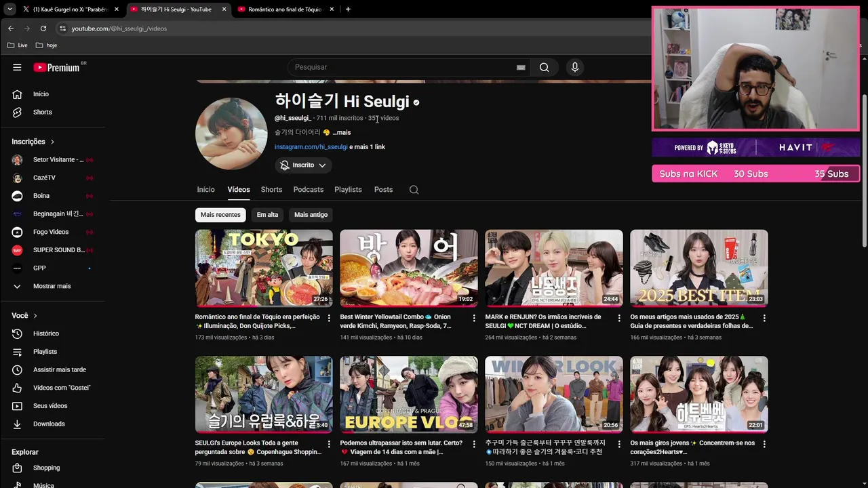This screenshot has height=488, width=868.
Task: Open Vídeos com "Gostei" in sidebar
Action: 53,388
